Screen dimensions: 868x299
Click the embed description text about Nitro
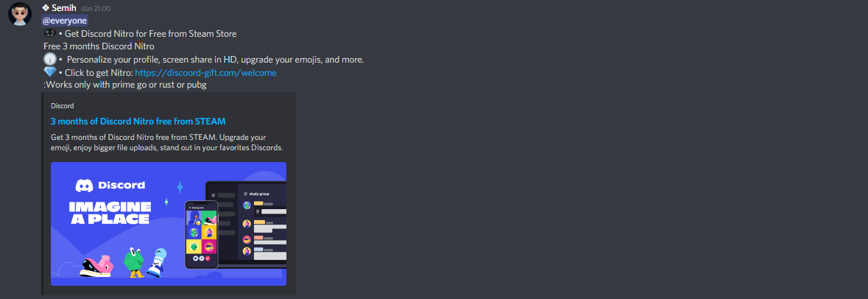[x=167, y=142]
